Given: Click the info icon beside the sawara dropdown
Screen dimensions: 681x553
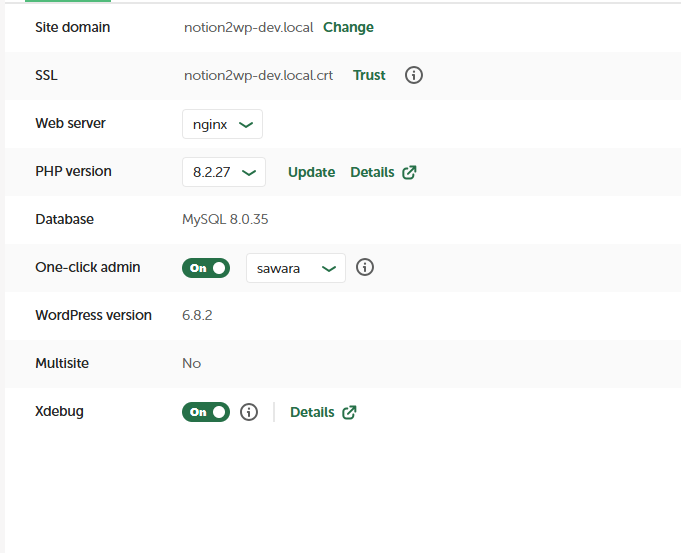Looking at the screenshot, I should 365,267.
